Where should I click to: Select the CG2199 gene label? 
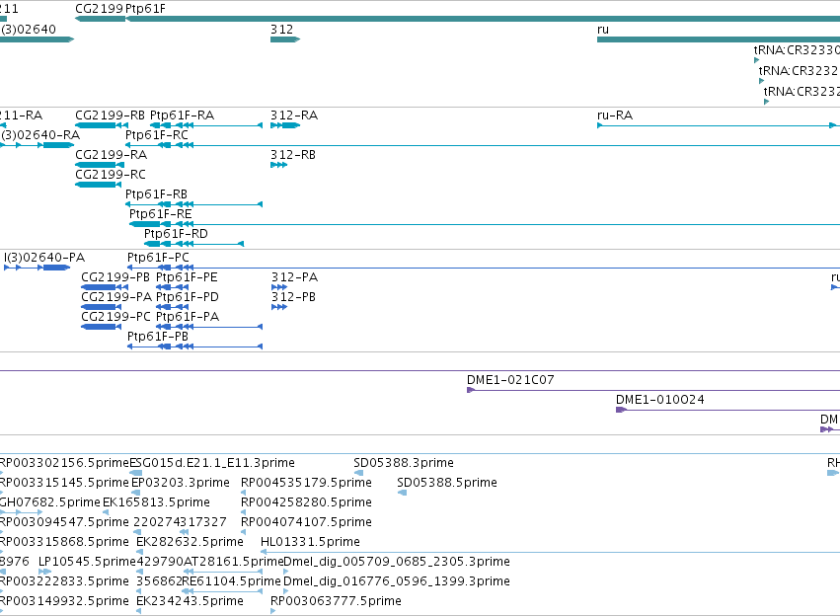tap(99, 9)
